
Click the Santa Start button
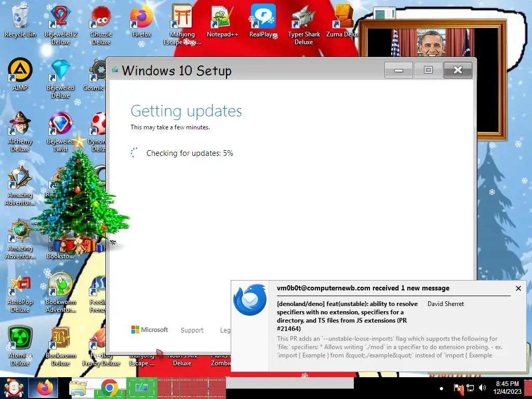coord(14,388)
